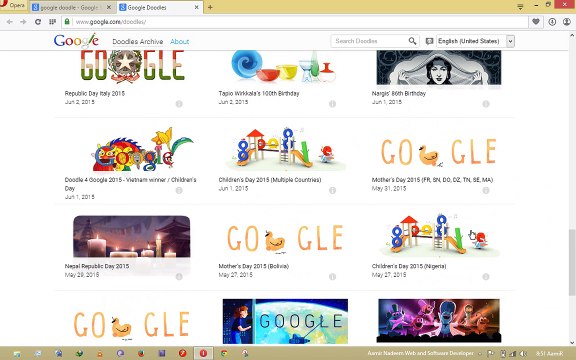
Task: Open Children's Day 2015 (Multiple Countries) title
Action: [270, 180]
